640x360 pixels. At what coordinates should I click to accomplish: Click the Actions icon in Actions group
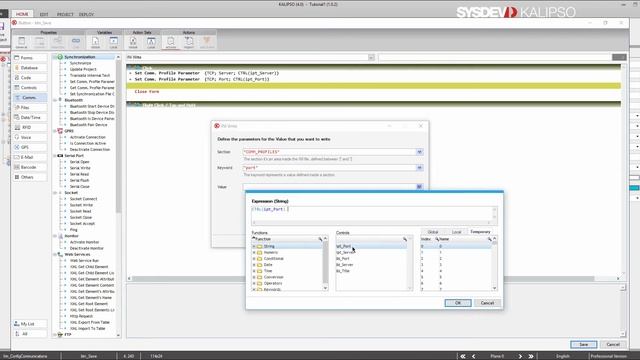click(171, 42)
